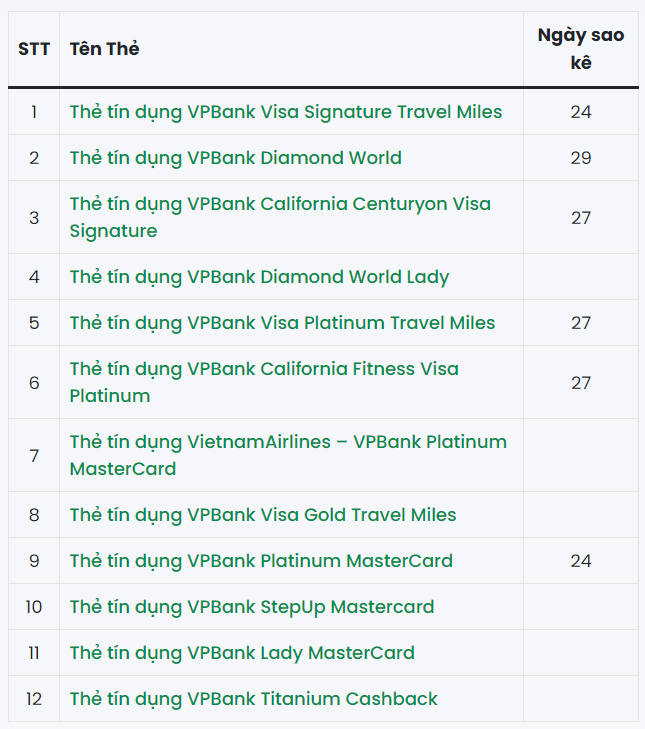Click statement date 29 for Diamond World
Image resolution: width=645 pixels, height=729 pixels.
tap(581, 158)
